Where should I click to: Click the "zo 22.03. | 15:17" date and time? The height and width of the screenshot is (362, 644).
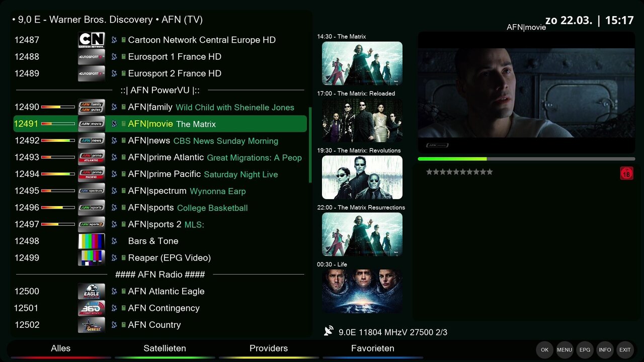(590, 20)
